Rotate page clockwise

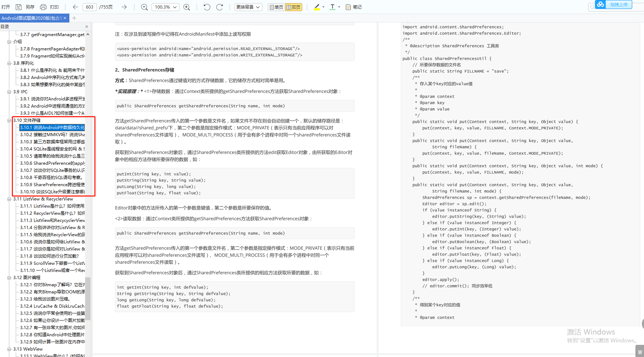[x=220, y=7]
